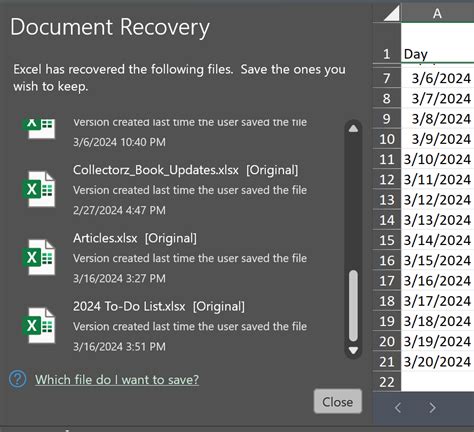Select row 21 header
Image resolution: width=474 pixels, height=432 pixels.
pos(387,362)
